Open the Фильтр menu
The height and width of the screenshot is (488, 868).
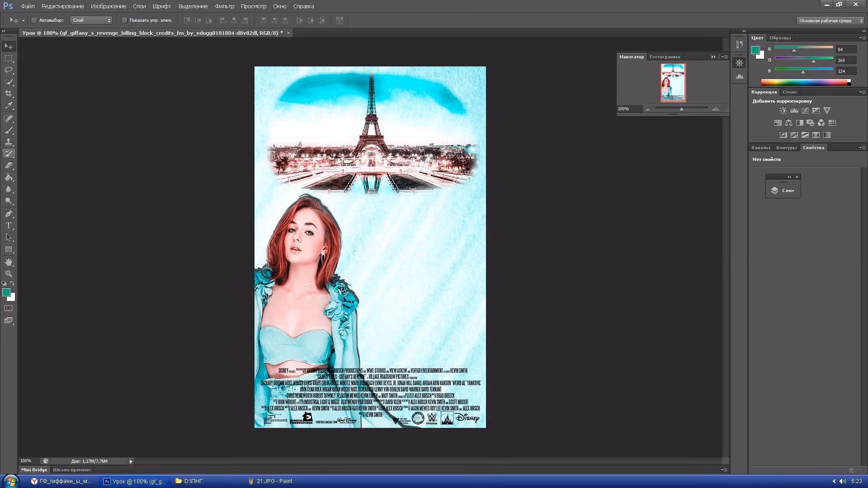click(x=224, y=6)
